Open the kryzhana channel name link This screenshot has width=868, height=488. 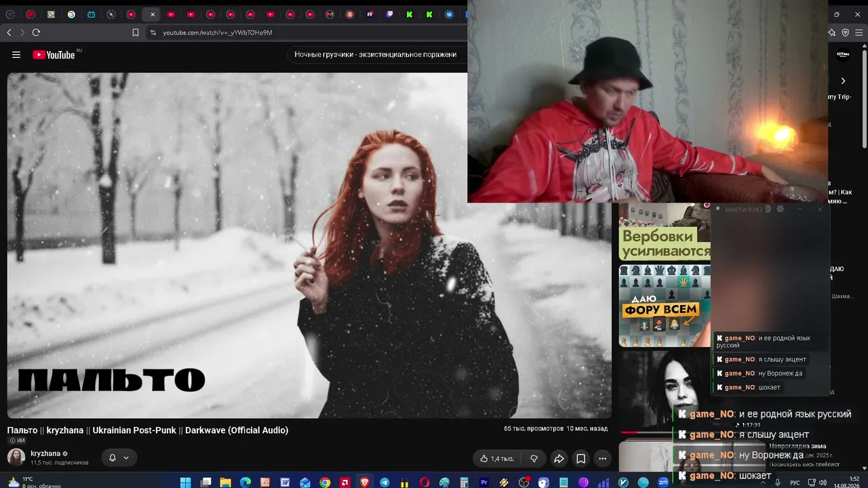point(45,453)
